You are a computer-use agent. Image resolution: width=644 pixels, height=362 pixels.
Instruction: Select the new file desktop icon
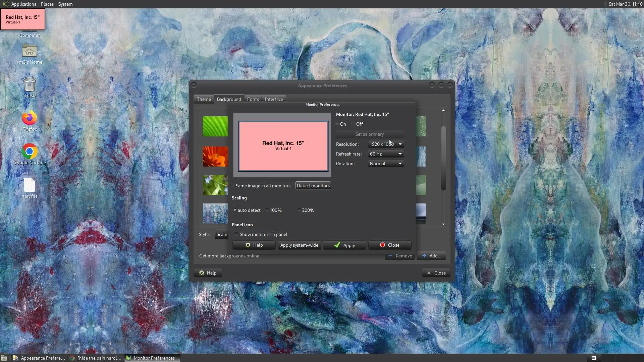[30, 185]
